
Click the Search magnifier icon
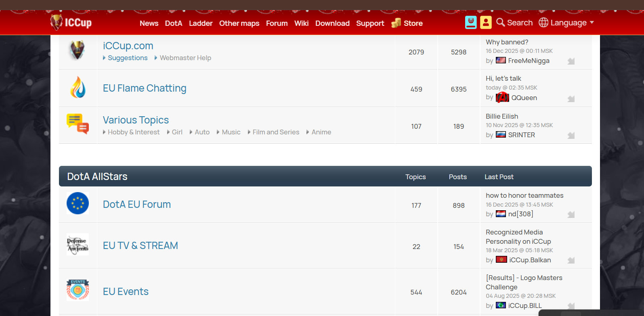click(x=501, y=22)
